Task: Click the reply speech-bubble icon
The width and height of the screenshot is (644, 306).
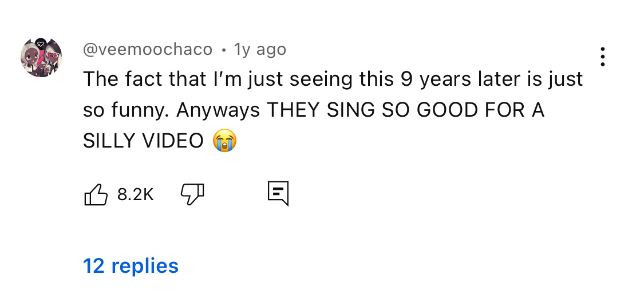Action: pos(278,194)
